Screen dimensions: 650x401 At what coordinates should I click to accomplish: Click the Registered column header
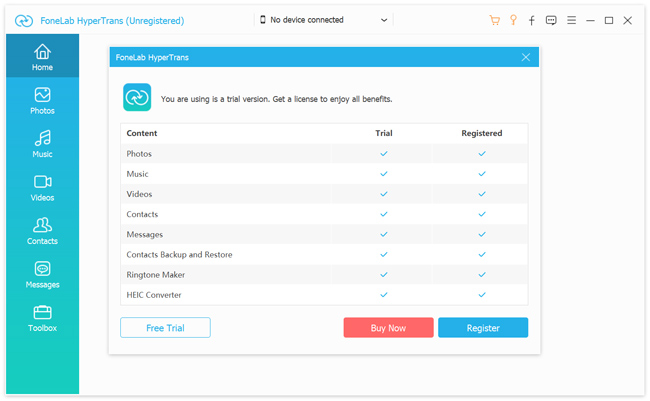tap(482, 133)
